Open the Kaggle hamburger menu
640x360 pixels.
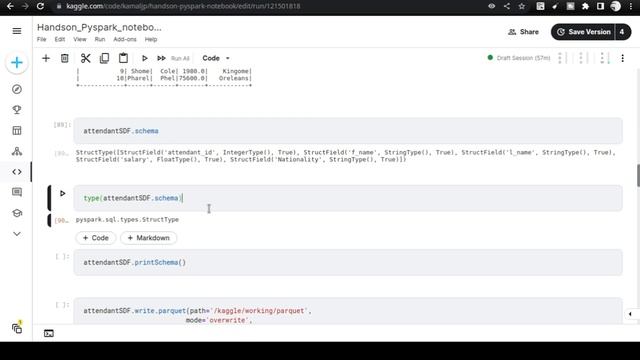click(x=17, y=31)
